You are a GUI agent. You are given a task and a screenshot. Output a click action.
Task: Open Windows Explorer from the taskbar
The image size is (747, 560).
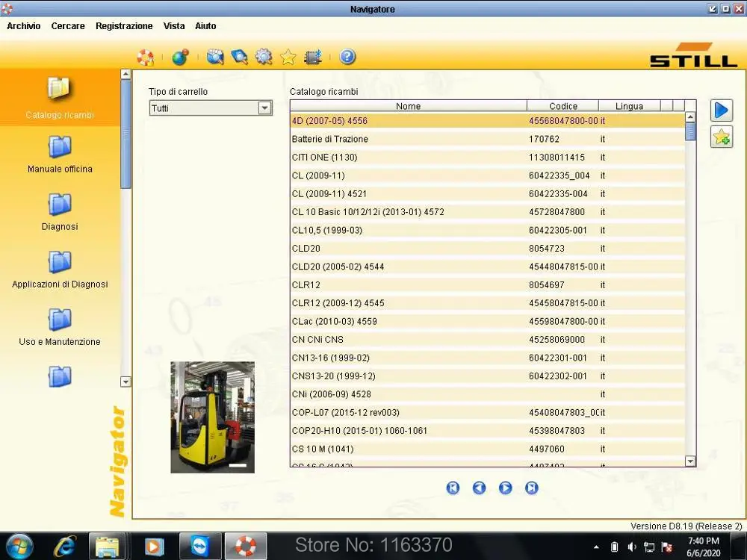(x=107, y=547)
